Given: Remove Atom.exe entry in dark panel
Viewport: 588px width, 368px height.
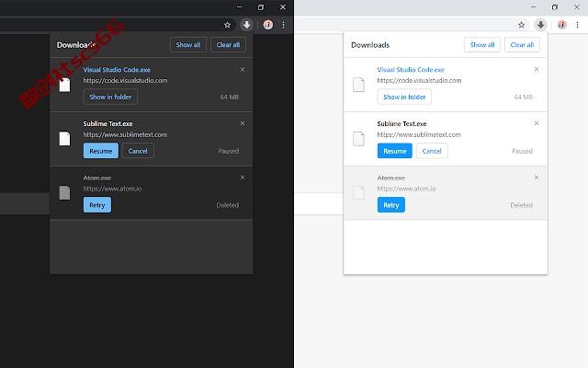Looking at the screenshot, I should point(243,178).
